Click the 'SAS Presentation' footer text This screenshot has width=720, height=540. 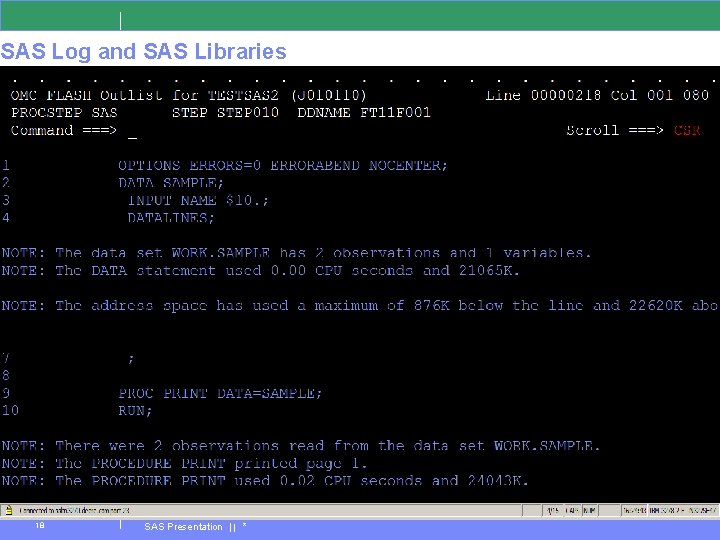pyautogui.click(x=183, y=527)
